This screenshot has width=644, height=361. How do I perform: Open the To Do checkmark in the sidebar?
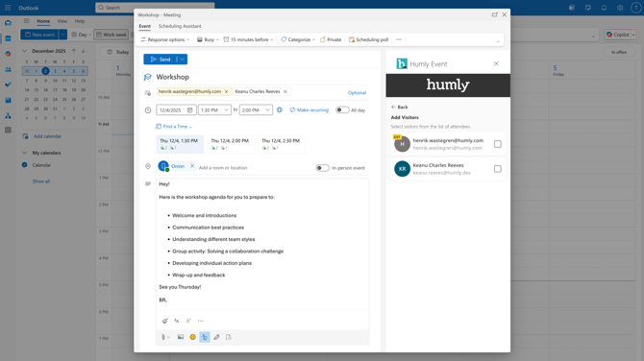pos(8,84)
